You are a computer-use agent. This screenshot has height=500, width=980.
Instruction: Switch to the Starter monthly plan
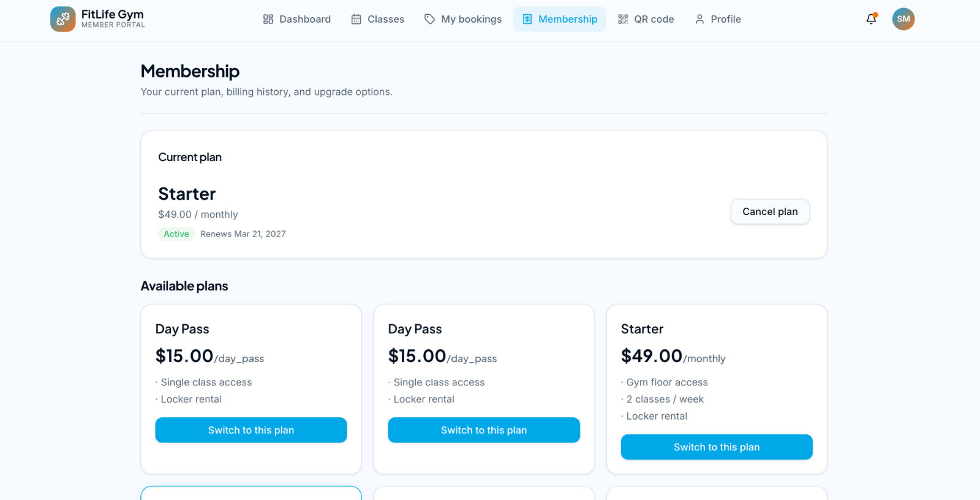coord(716,447)
